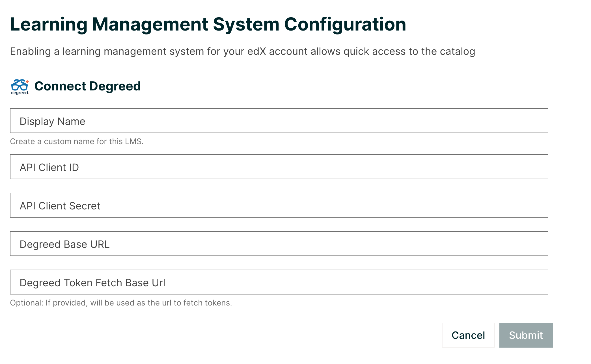The width and height of the screenshot is (591, 364).
Task: Select the active tab indicator at the top
Action: 172,2
